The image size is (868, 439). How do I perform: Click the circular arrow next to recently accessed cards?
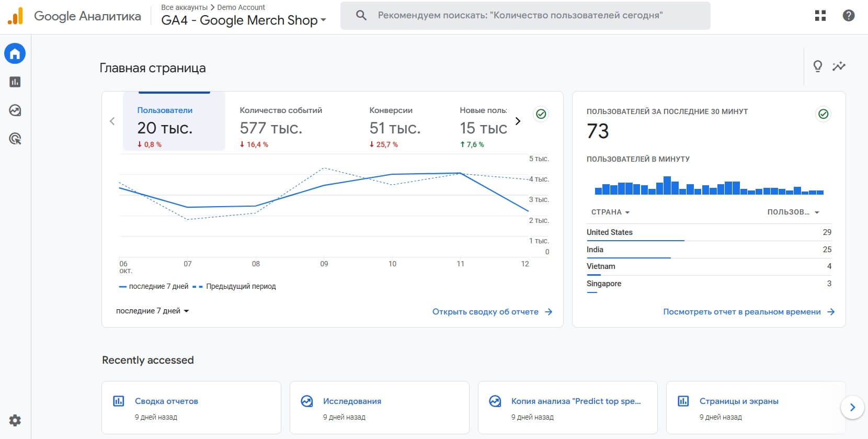point(852,407)
